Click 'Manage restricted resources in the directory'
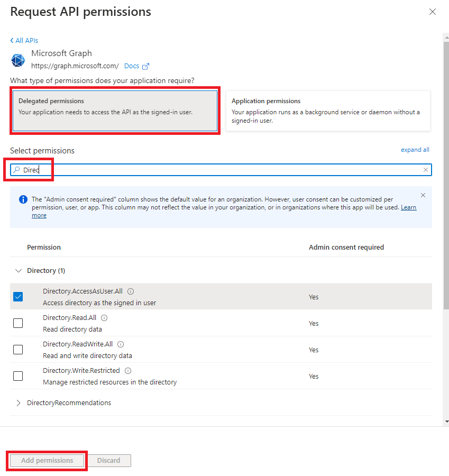This screenshot has height=476, width=449. [x=109, y=382]
